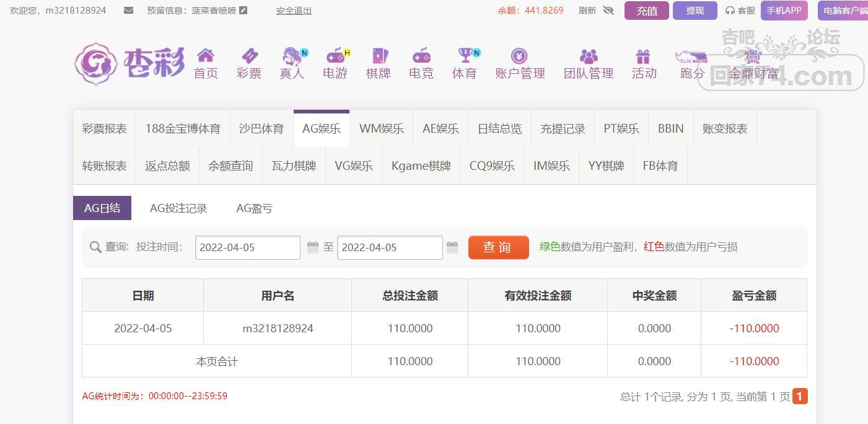Click the 客服 headset support link

[x=740, y=11]
